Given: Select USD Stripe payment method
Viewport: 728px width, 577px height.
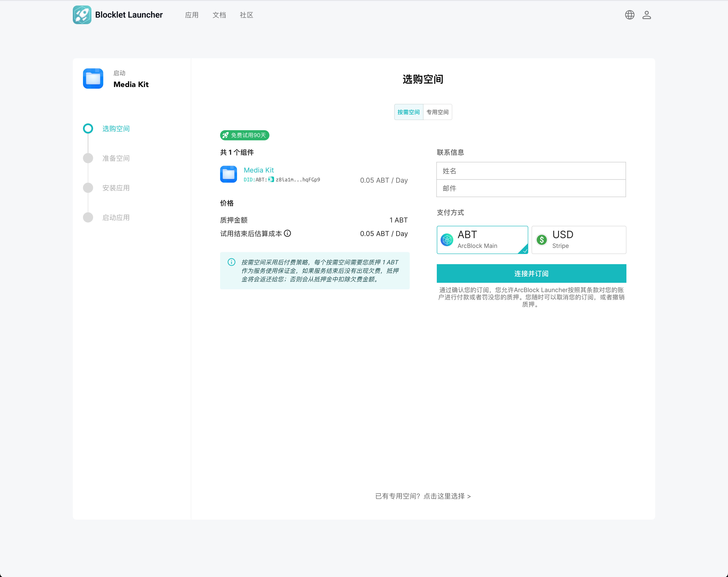Looking at the screenshot, I should click(579, 240).
